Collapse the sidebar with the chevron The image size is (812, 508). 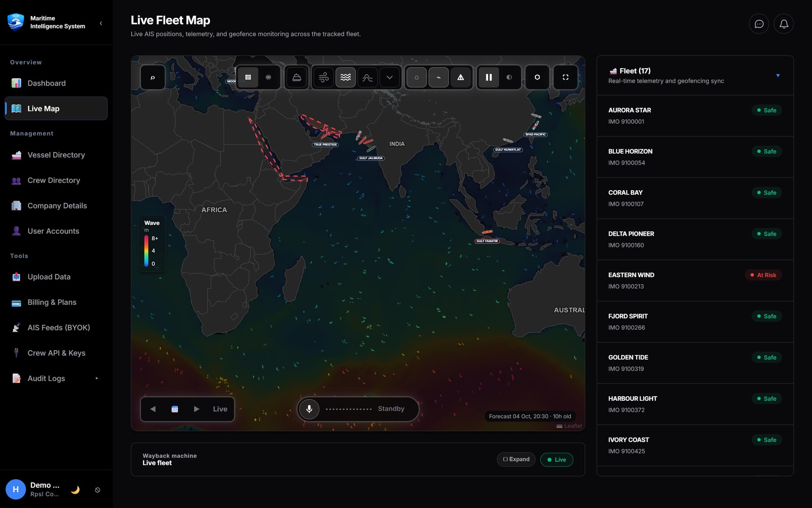tap(101, 23)
